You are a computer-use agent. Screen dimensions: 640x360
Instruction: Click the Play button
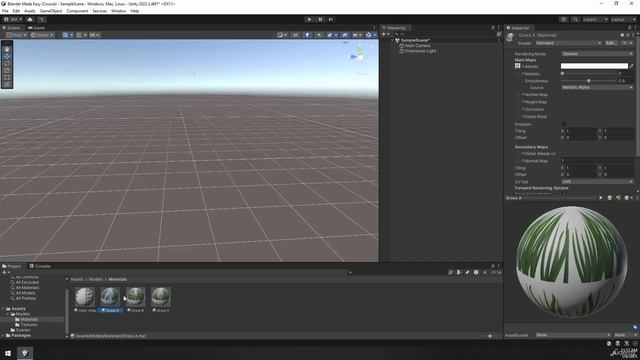point(309,19)
